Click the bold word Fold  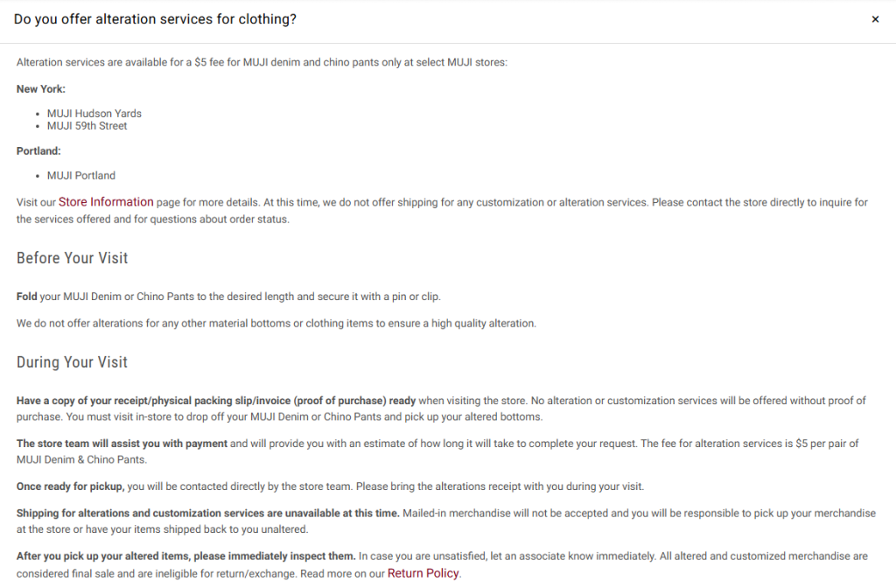tap(27, 297)
